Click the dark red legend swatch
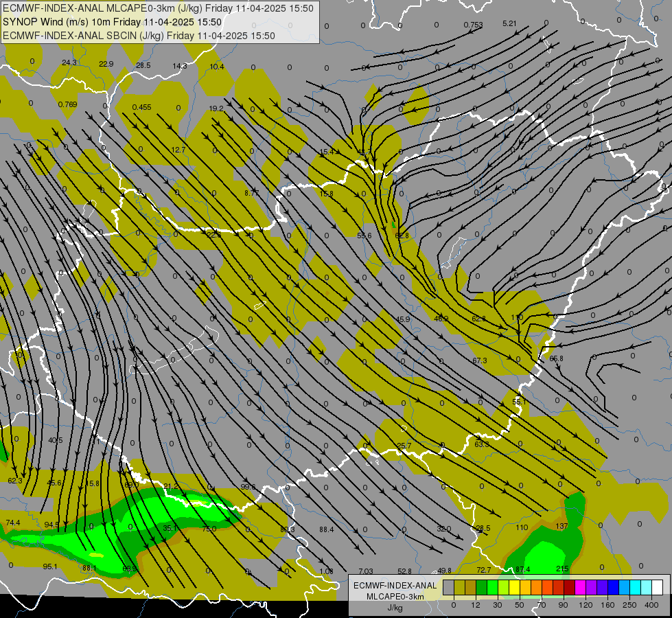672x618 pixels. point(570,587)
